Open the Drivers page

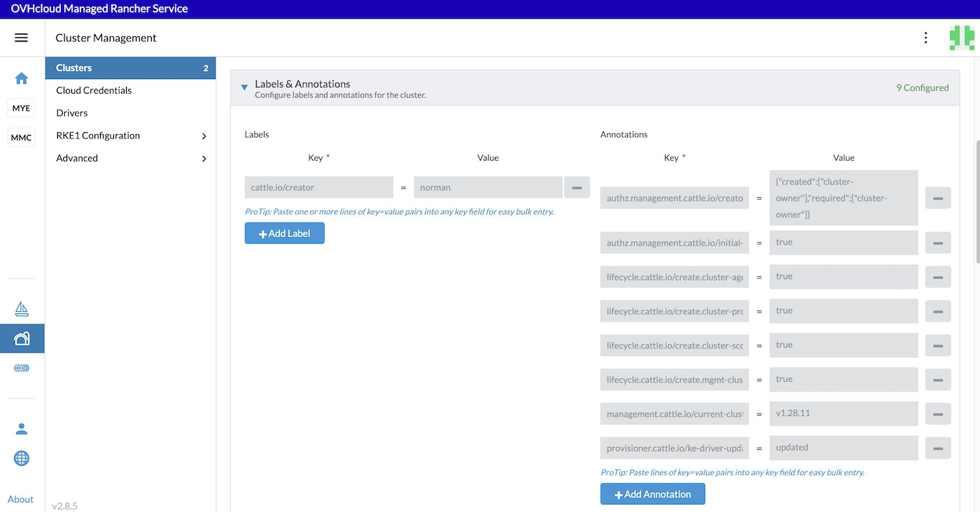click(x=71, y=112)
